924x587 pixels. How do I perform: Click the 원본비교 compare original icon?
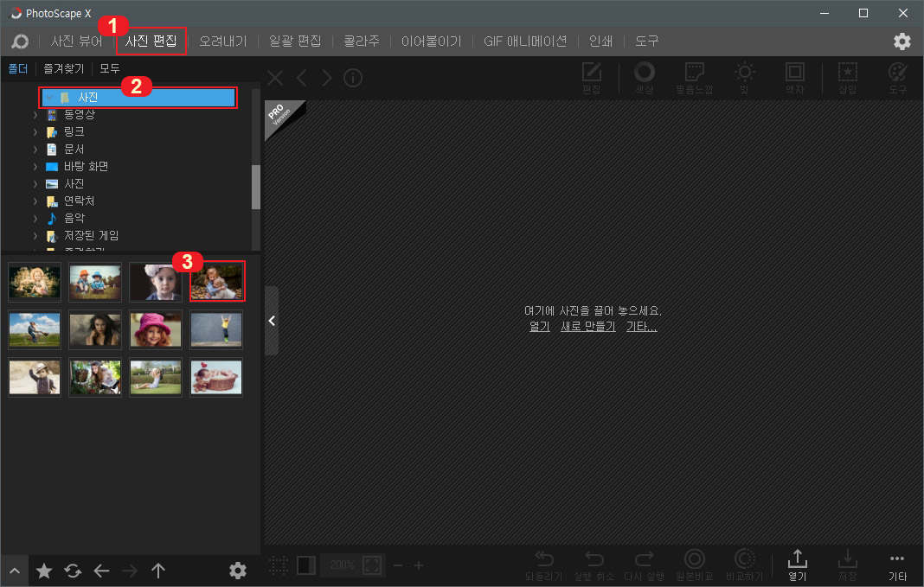[694, 565]
